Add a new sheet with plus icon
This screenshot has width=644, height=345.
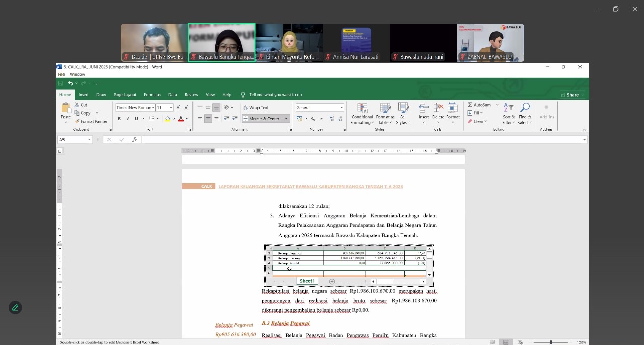click(332, 281)
